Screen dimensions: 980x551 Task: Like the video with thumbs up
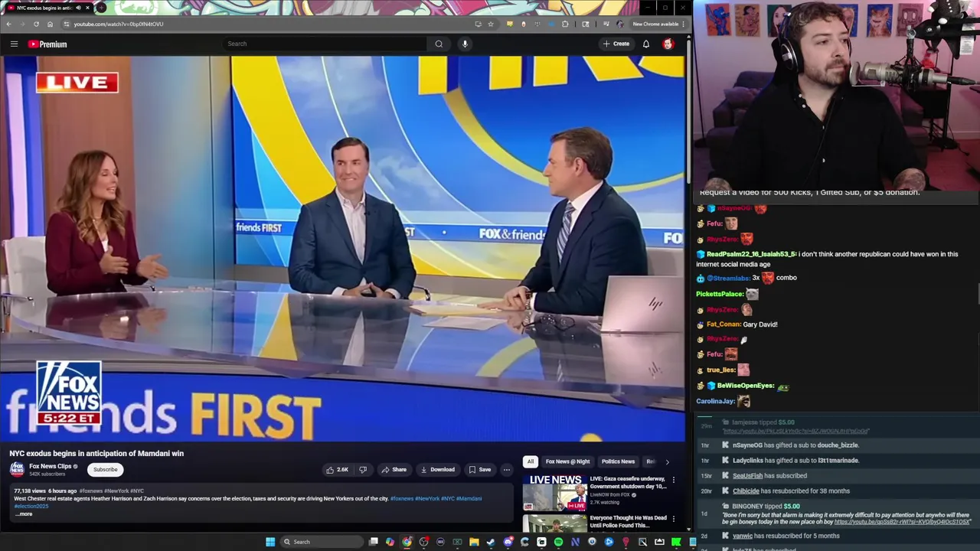click(337, 469)
